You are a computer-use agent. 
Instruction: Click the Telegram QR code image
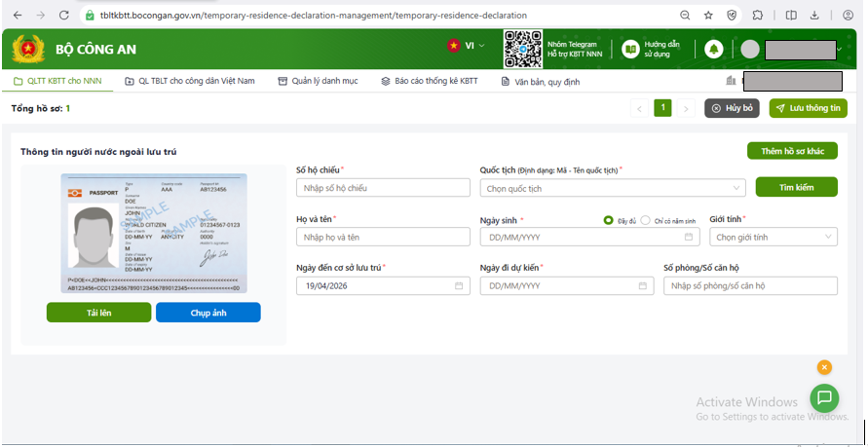(x=522, y=49)
